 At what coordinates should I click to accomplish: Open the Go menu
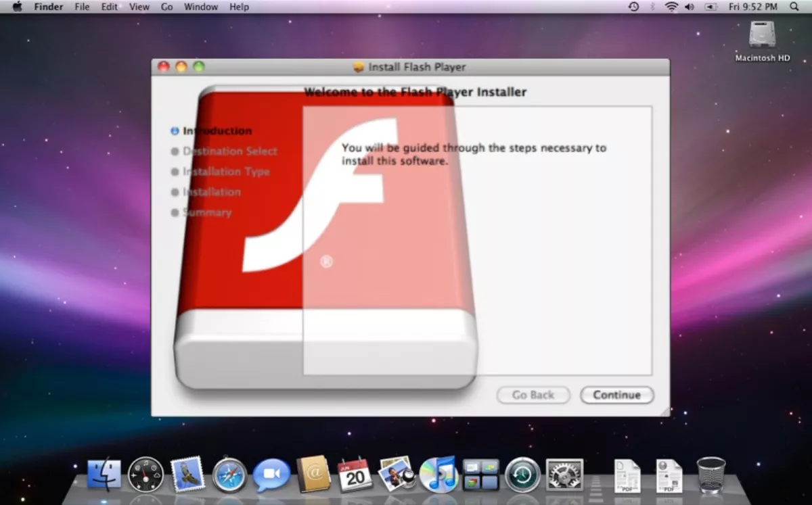click(167, 7)
